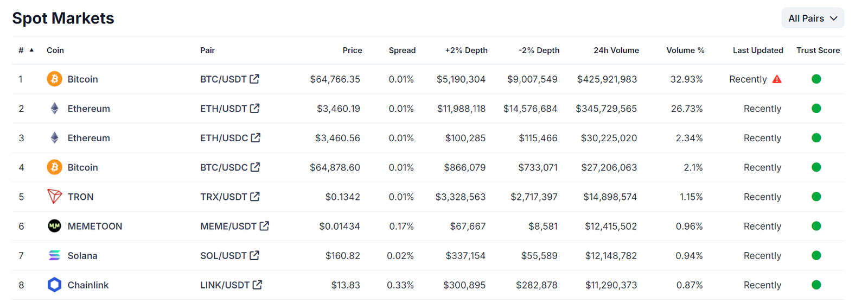868x302 pixels.
Task: Click the Trust Score column header
Action: tap(818, 50)
